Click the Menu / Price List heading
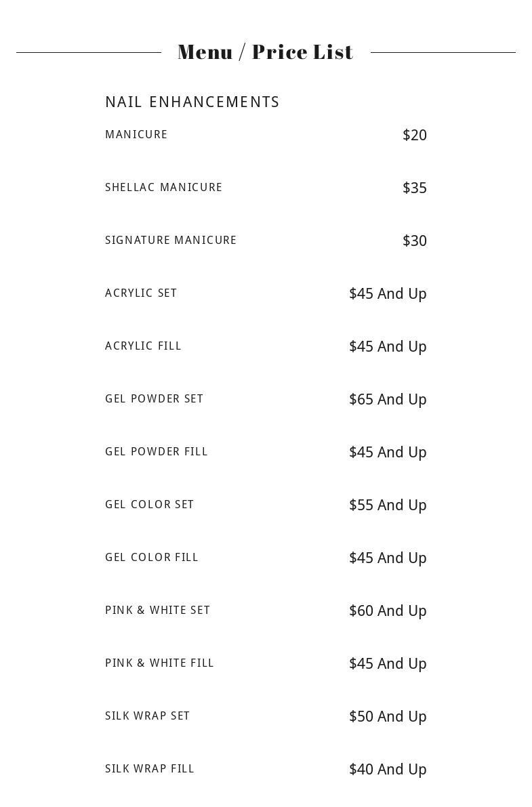This screenshot has height=807, width=532. click(266, 52)
